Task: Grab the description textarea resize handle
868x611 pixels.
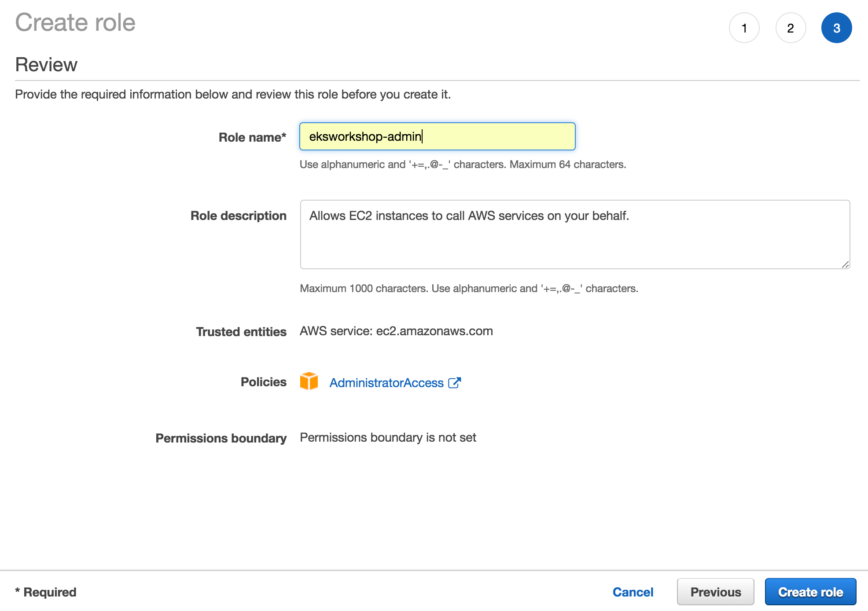Action: (x=845, y=264)
